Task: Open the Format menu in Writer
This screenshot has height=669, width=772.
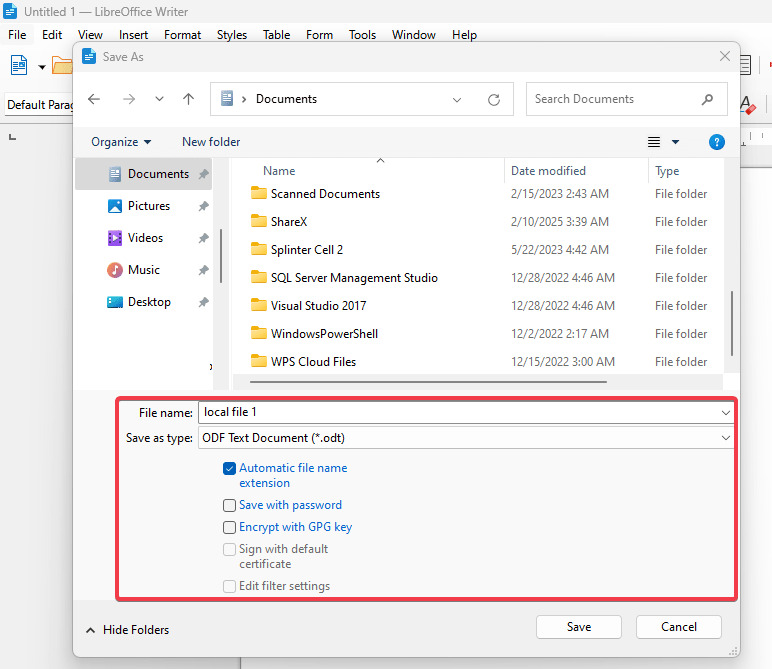Action: point(182,35)
